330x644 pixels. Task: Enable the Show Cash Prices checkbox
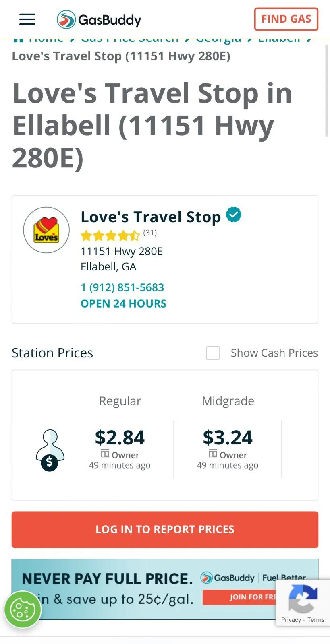tap(213, 353)
